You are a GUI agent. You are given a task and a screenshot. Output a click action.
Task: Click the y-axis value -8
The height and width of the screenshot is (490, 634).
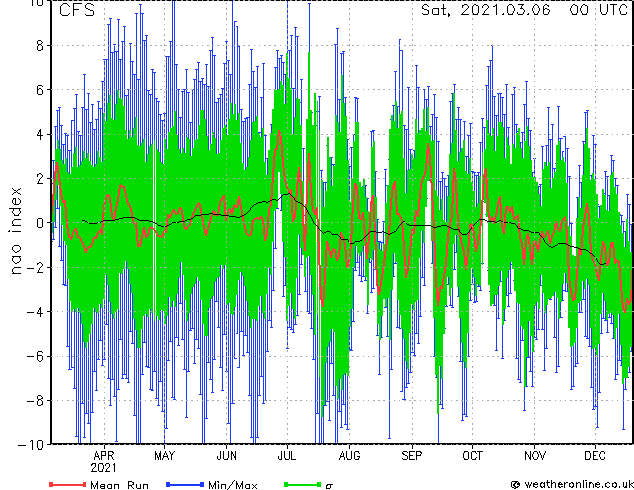[x=35, y=401]
